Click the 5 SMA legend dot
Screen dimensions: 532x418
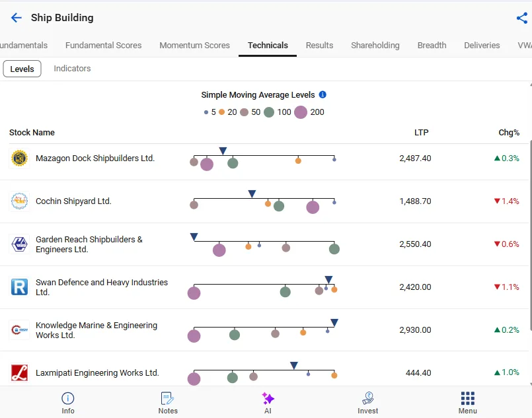[x=206, y=112]
